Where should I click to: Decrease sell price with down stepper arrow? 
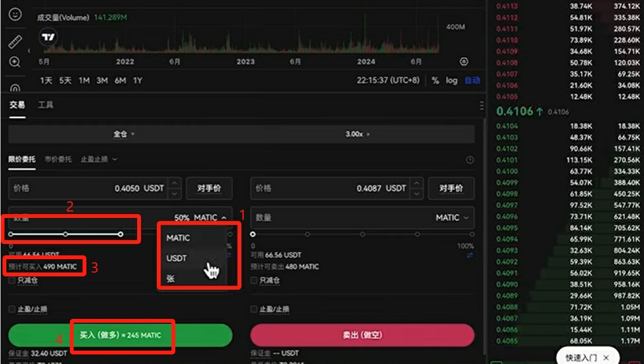[417, 193]
